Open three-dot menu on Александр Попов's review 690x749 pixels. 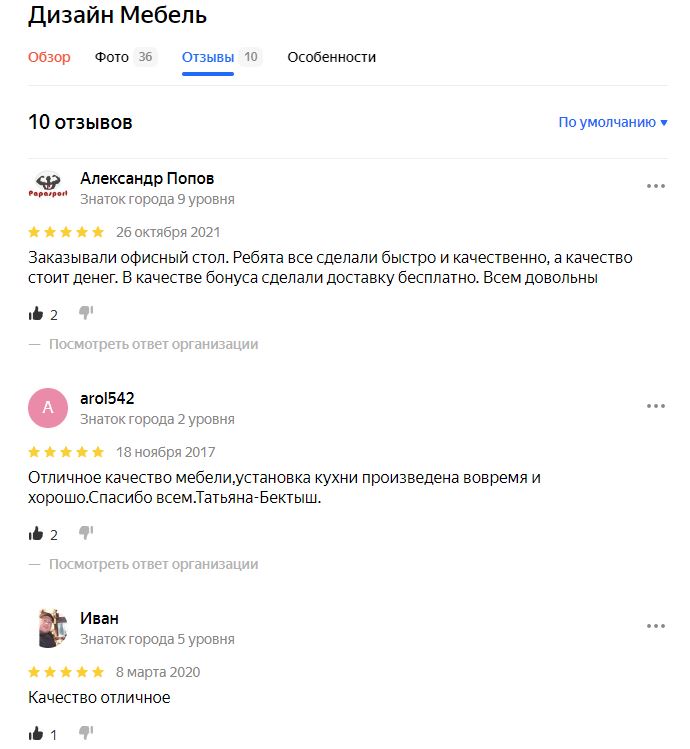click(656, 186)
